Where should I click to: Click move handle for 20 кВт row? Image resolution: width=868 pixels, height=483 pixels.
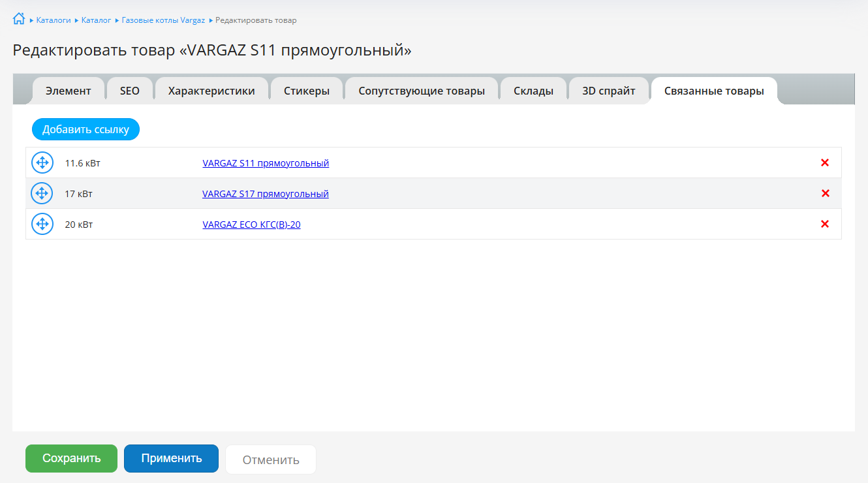[x=42, y=224]
